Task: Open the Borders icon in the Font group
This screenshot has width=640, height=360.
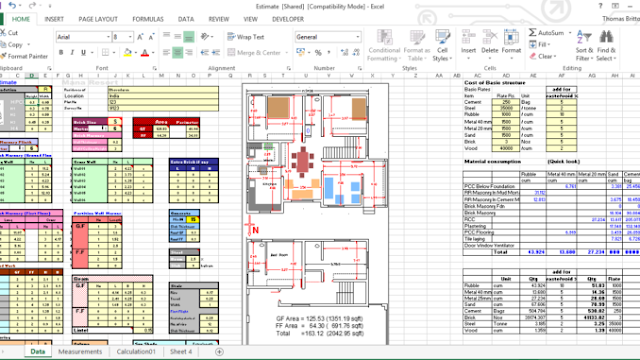Action: (105, 53)
